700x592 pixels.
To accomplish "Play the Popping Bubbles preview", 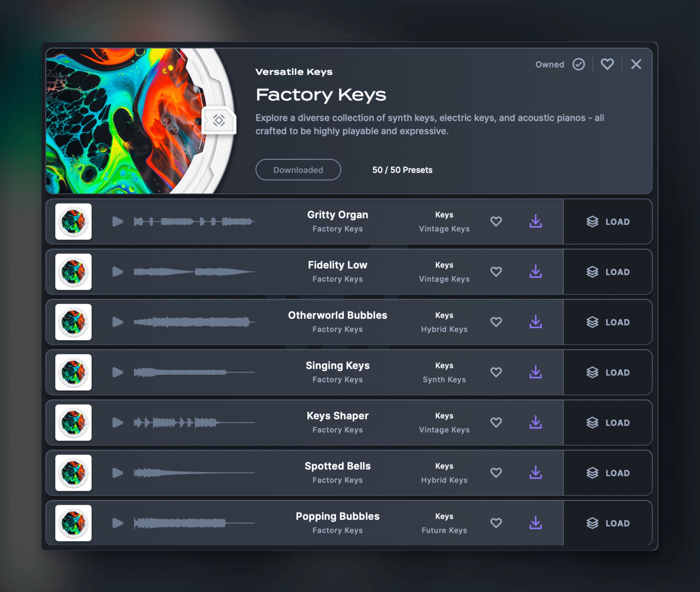I will pyautogui.click(x=118, y=523).
